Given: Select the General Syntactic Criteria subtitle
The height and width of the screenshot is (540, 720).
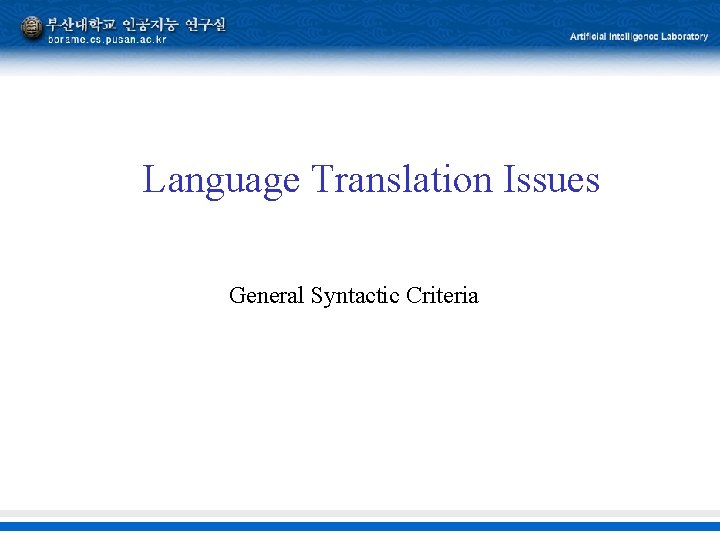Looking at the screenshot, I should pyautogui.click(x=354, y=295).
